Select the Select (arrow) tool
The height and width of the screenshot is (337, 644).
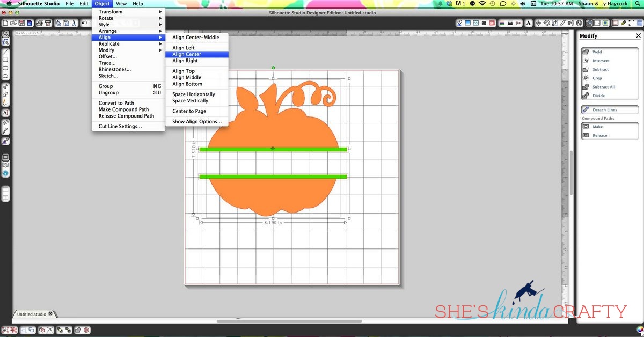pos(5,34)
